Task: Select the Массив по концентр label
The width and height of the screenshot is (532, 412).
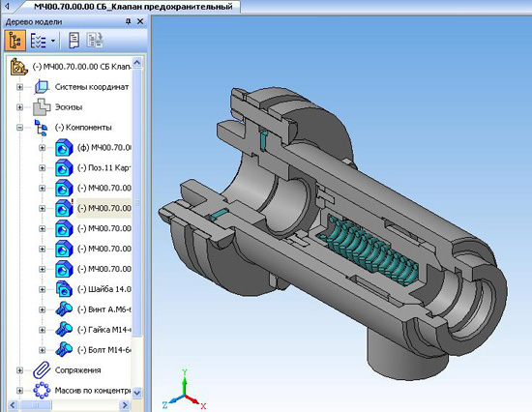Action: pos(93,391)
